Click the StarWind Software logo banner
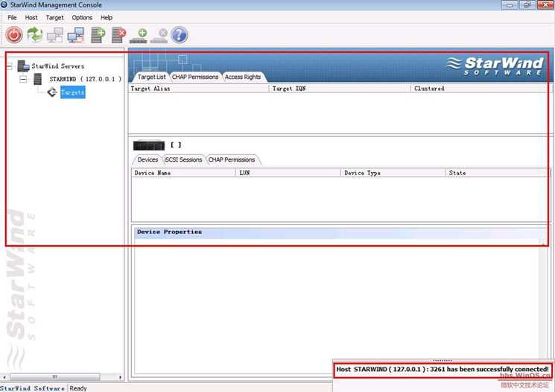 495,66
